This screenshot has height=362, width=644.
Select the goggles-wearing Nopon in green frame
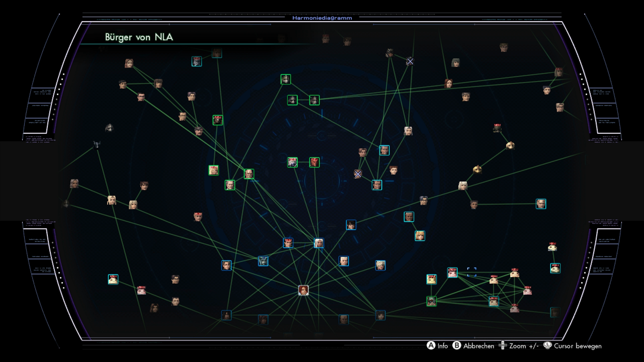[x=432, y=301]
